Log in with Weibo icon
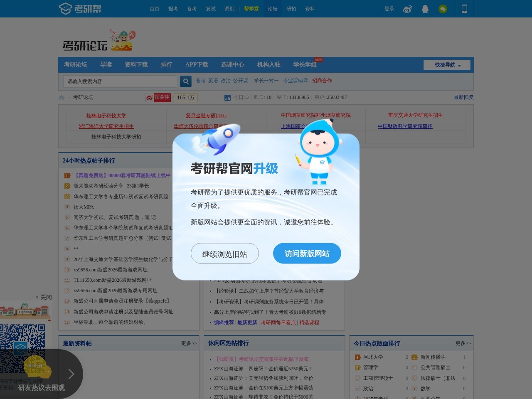Viewport: 532px width, 399px height. point(407,9)
